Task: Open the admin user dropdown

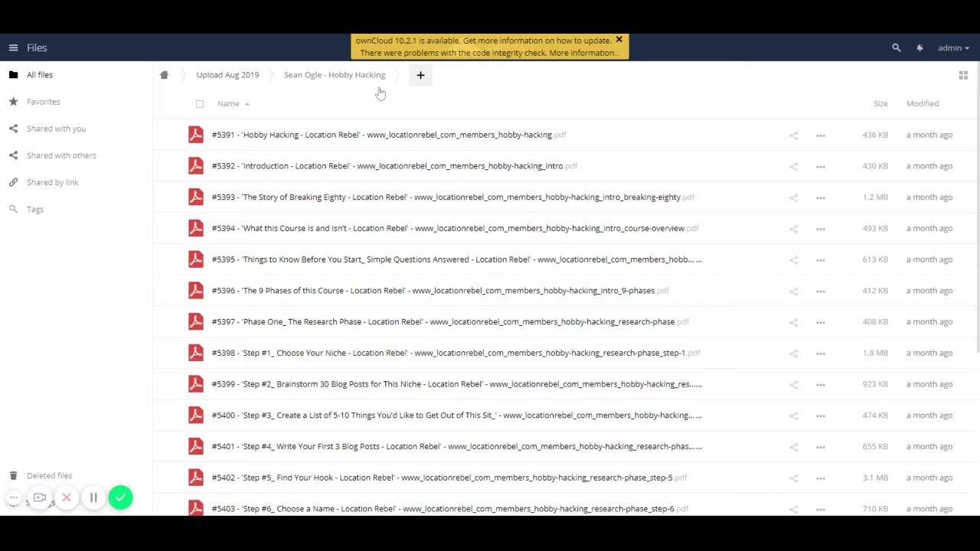Action: pyautogui.click(x=953, y=47)
